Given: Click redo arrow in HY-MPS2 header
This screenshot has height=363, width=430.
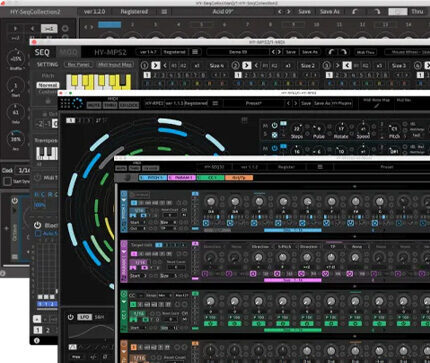Looking at the screenshot, I should (x=344, y=52).
